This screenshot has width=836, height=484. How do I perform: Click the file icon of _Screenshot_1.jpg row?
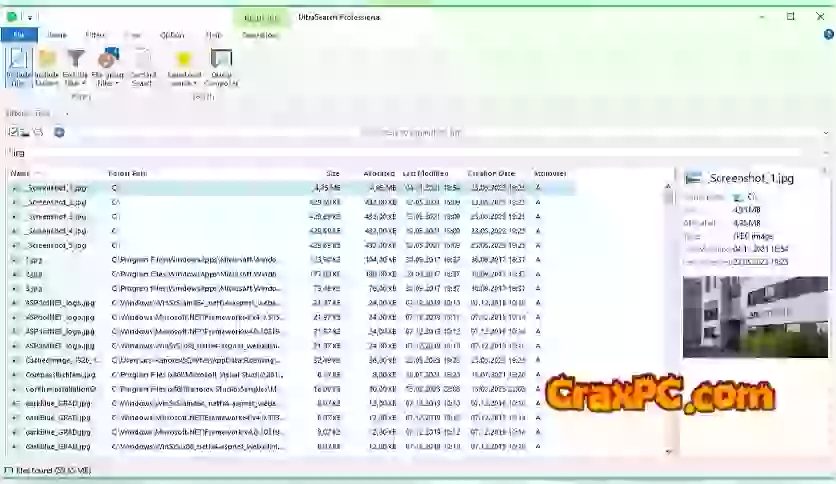(15, 188)
